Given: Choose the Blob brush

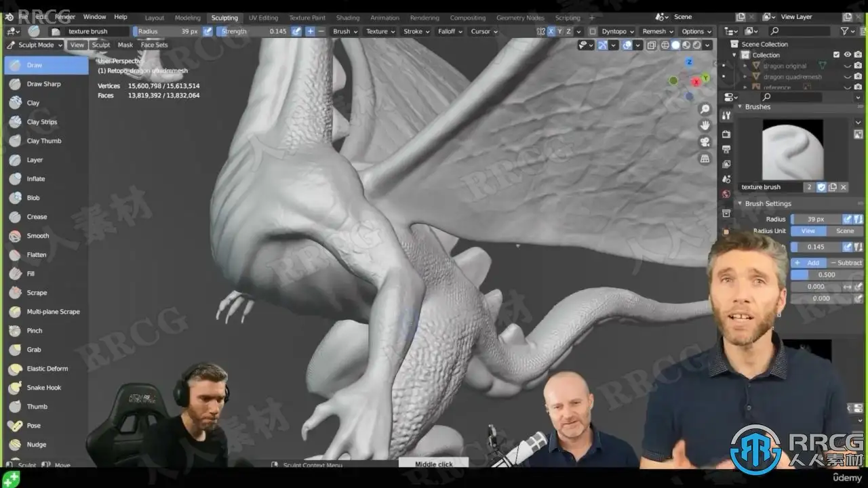Looking at the screenshot, I should [46, 198].
